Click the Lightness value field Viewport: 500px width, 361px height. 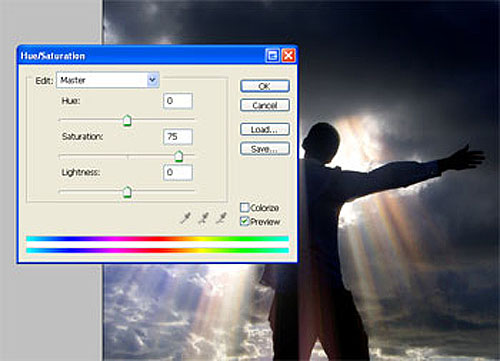coord(178,173)
